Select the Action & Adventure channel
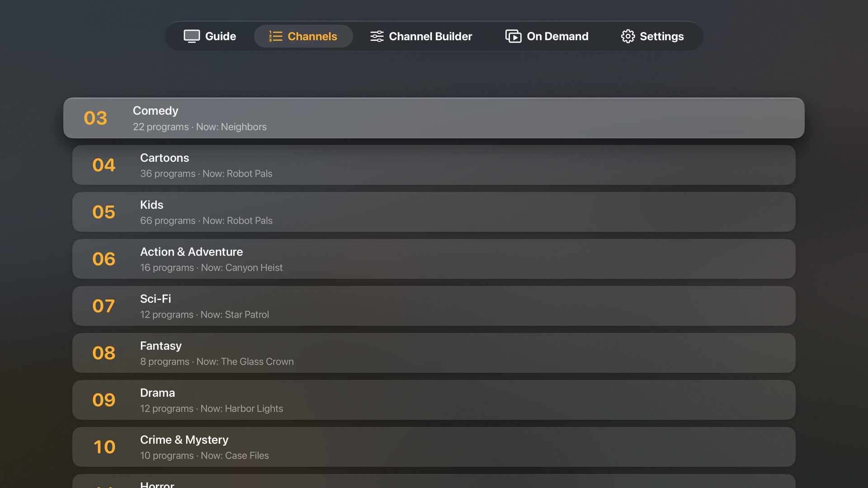 coord(434,259)
